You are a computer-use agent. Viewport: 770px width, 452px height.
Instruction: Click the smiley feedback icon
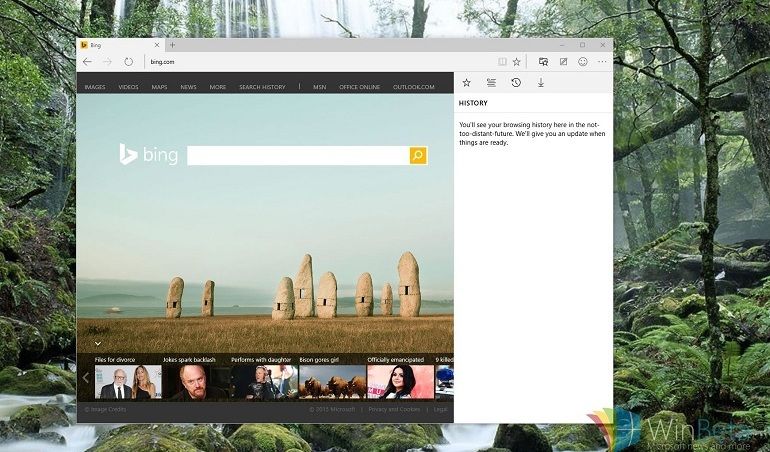583,62
